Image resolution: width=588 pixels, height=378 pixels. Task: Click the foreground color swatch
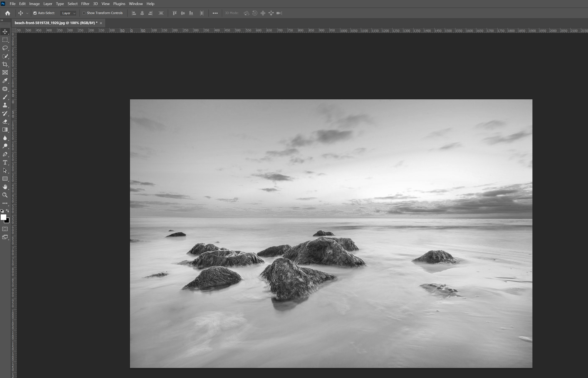[3, 217]
